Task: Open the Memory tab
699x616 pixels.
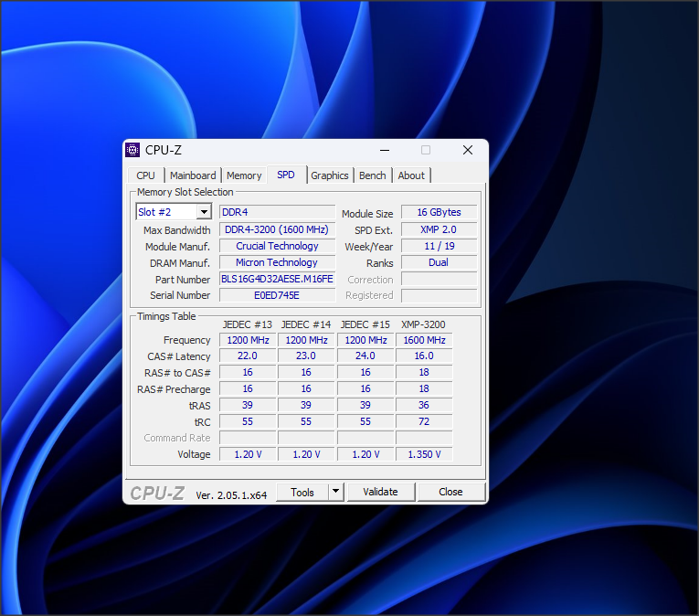Action: [244, 175]
